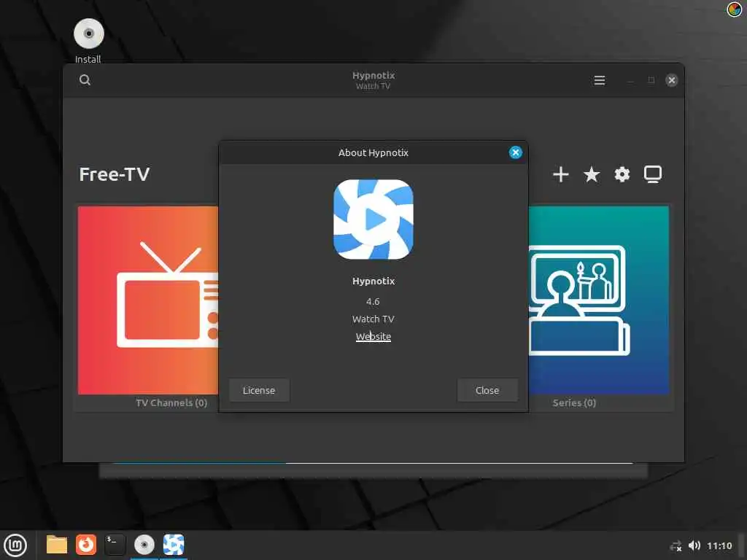Viewport: 747px width, 560px height.
Task: Click the colored circle icon at top-right corner
Action: click(734, 9)
